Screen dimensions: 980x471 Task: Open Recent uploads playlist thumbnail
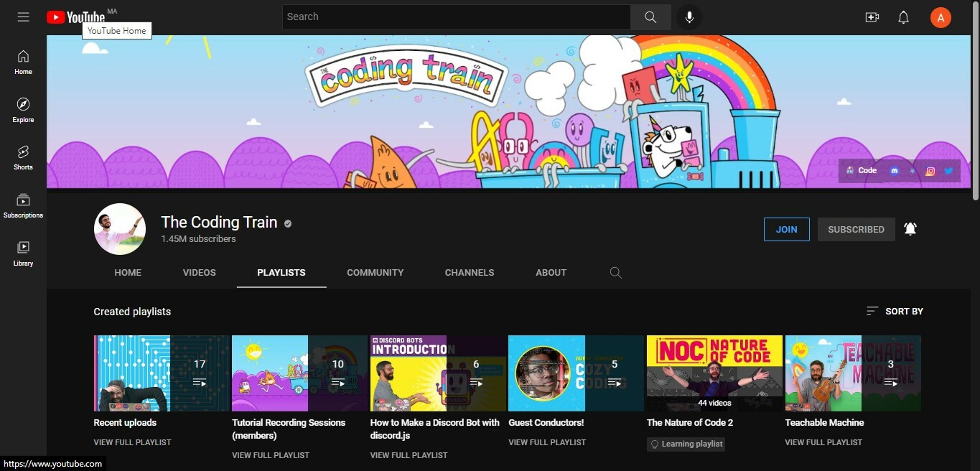(162, 373)
